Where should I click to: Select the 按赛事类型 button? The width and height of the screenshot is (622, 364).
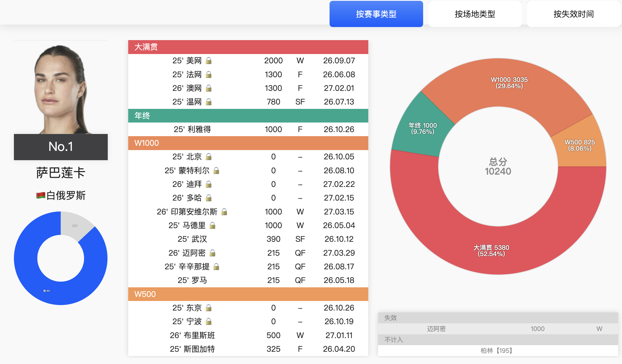click(376, 13)
